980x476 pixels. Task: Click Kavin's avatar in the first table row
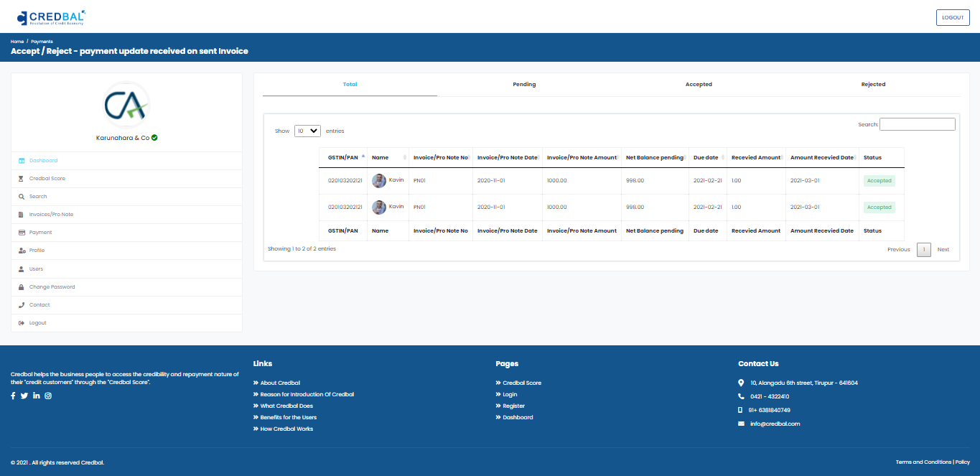click(x=379, y=181)
